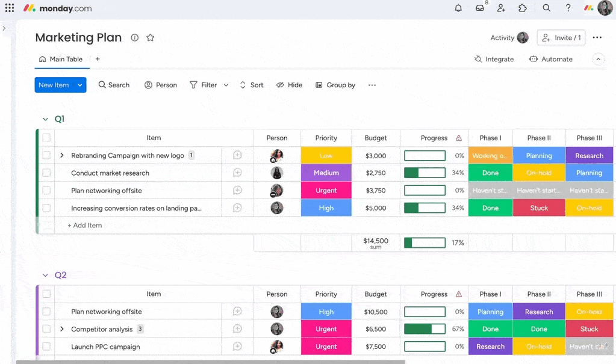Collapse the Q1 group

[x=45, y=119]
